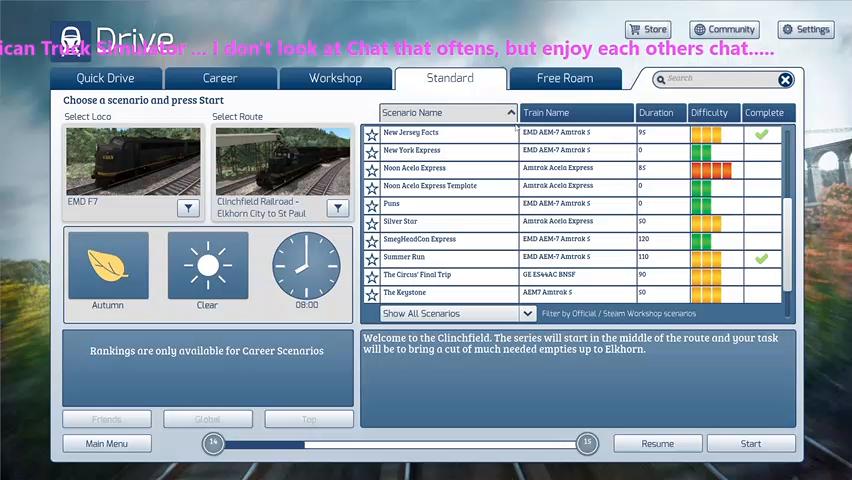Clear the search with the X icon
Image resolution: width=852 pixels, height=480 pixels.
[x=785, y=80]
